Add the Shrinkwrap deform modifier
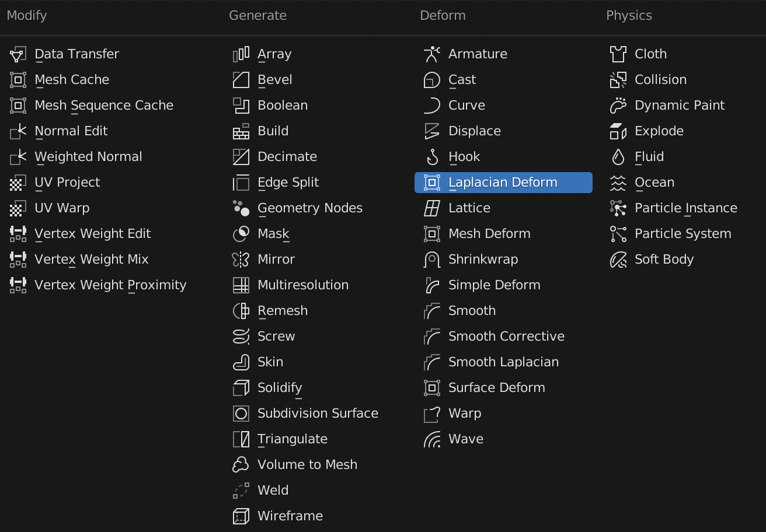Screen dimensions: 766x532 coord(483,260)
